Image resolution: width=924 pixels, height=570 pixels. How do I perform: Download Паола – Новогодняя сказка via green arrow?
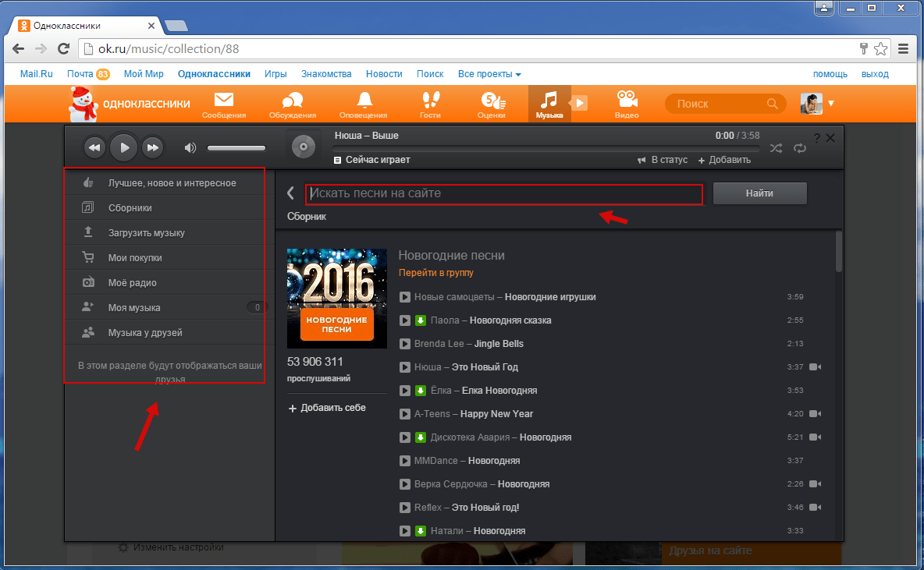(420, 320)
